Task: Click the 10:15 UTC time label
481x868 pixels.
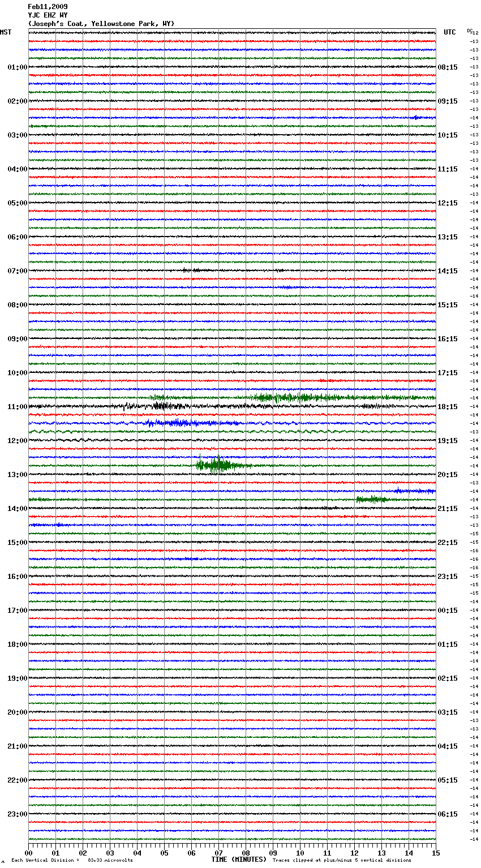Action: pos(448,135)
